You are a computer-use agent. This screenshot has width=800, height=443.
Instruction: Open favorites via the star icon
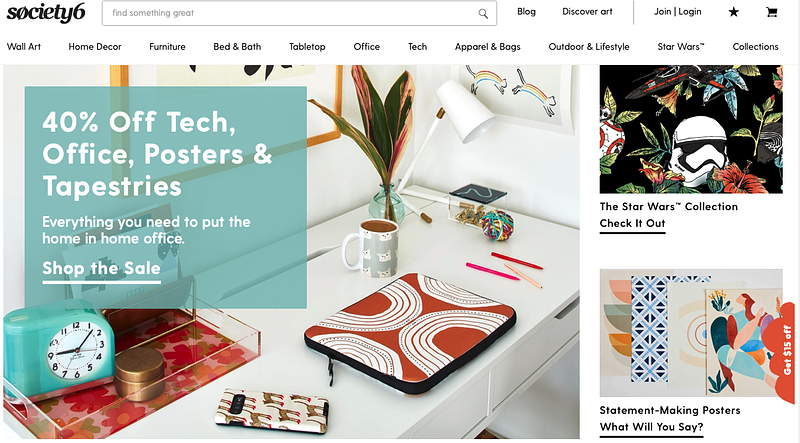[x=734, y=12]
